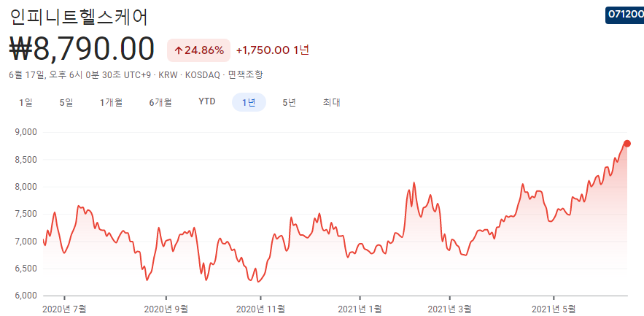Image resolution: width=644 pixels, height=316 pixels.
Task: Click the red endpoint marker on chart
Action: coord(627,144)
